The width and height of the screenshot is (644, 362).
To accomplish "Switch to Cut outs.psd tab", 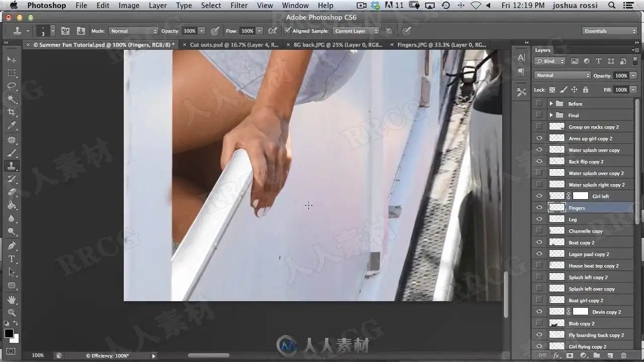I will pyautogui.click(x=234, y=45).
